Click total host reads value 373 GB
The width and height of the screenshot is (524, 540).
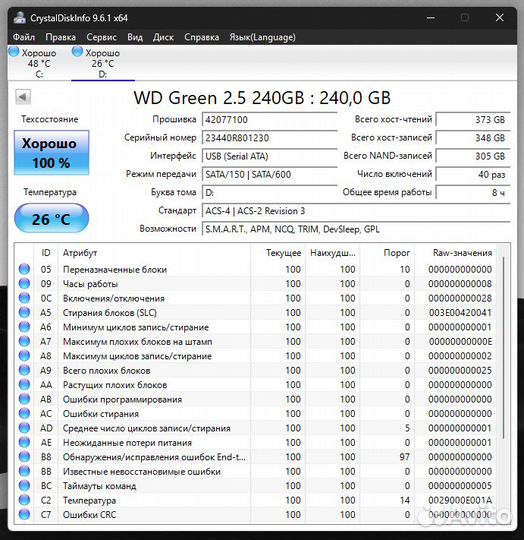pyautogui.click(x=473, y=120)
